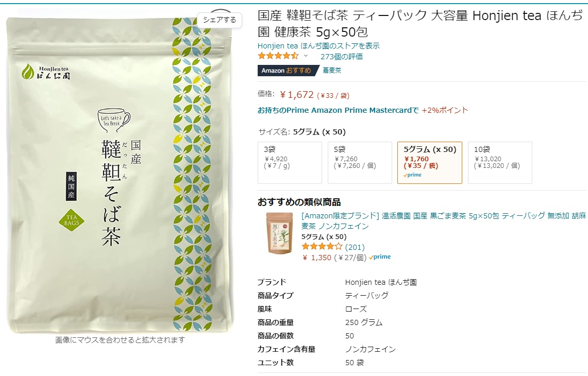
Task: Select the 3袋 size option
Action: point(290,162)
